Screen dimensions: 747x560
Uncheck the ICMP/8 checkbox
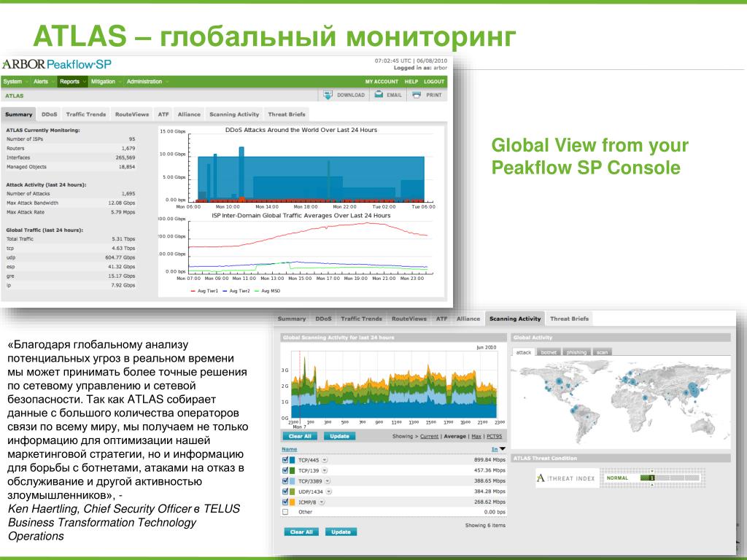click(285, 502)
